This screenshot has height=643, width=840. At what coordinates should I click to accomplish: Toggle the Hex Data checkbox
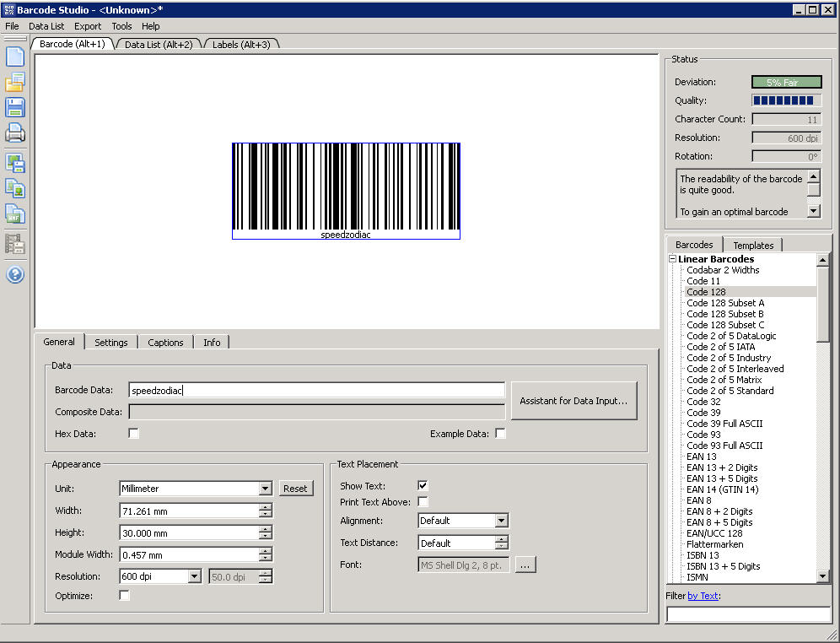(x=133, y=433)
